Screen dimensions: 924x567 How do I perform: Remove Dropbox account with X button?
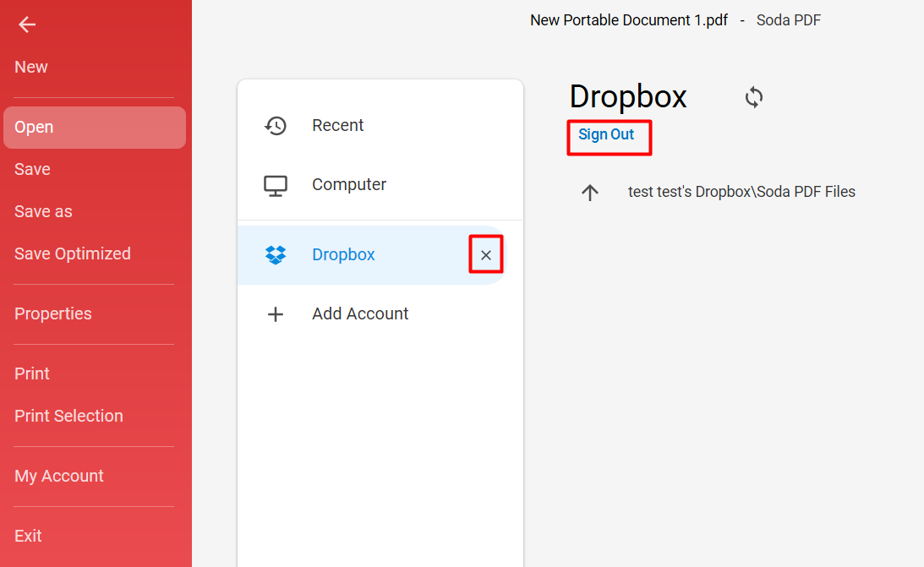coord(486,255)
